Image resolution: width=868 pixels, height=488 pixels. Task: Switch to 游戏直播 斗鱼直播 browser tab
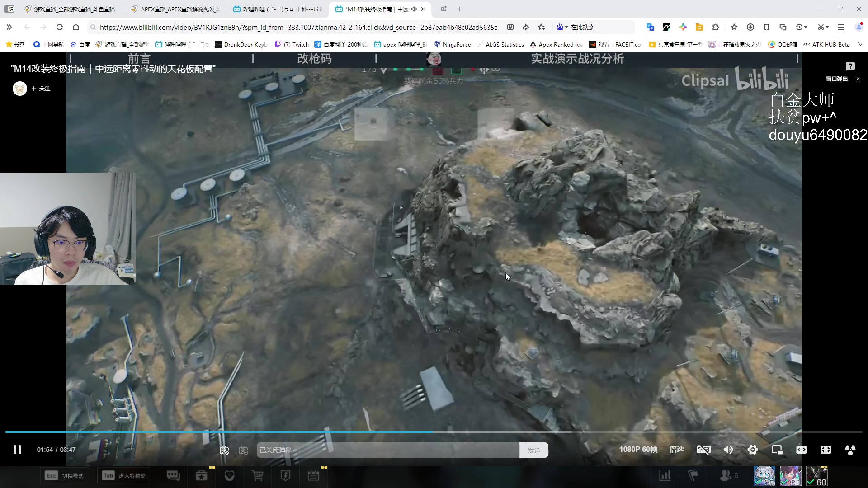tap(70, 9)
